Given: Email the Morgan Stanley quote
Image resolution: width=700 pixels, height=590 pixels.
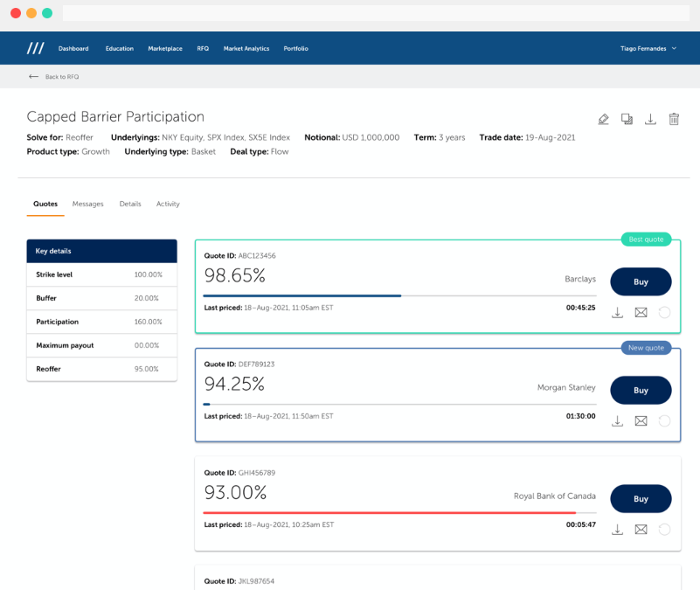Looking at the screenshot, I should pyautogui.click(x=641, y=420).
